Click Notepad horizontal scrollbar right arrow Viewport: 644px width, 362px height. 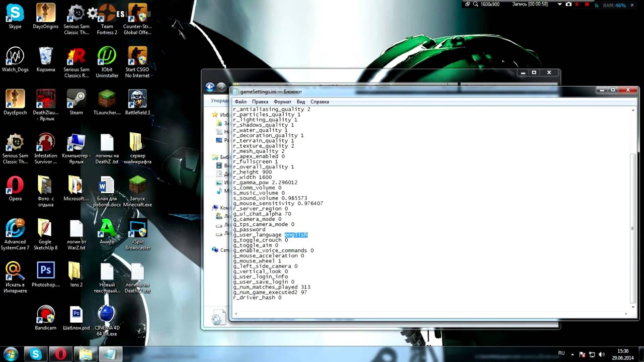point(626,314)
